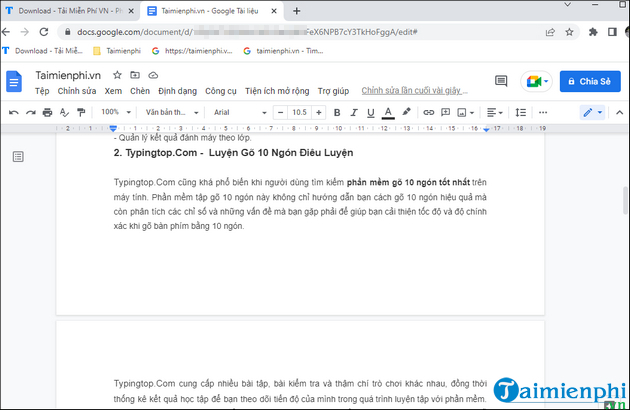Open a new browser tab
Screen dimensions: 630x410
(297, 11)
